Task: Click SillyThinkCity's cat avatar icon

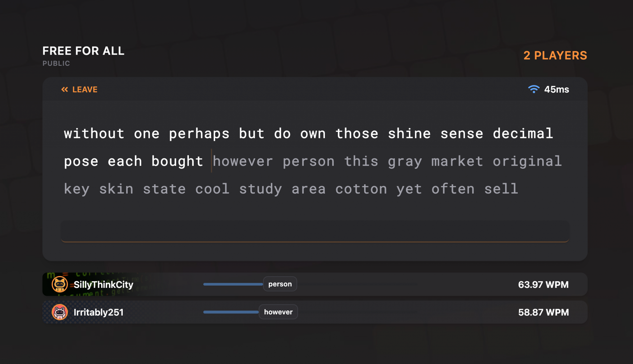Action: tap(59, 284)
